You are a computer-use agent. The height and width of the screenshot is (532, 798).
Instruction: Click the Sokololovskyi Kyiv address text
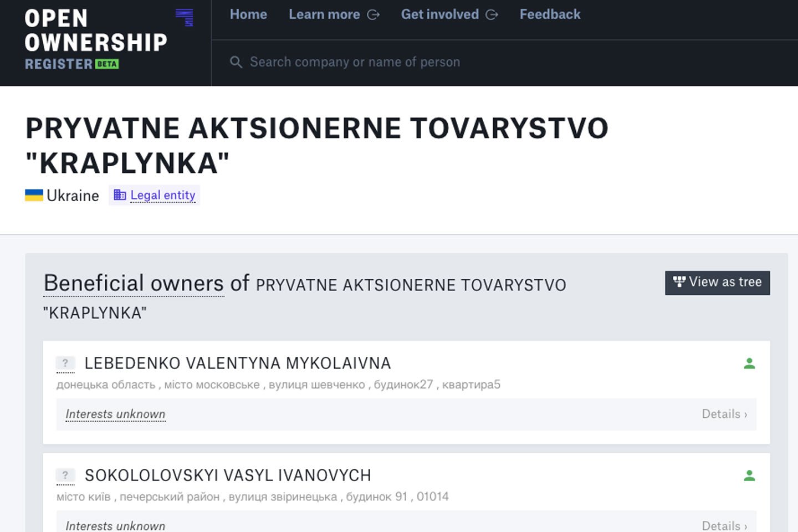coord(253,497)
